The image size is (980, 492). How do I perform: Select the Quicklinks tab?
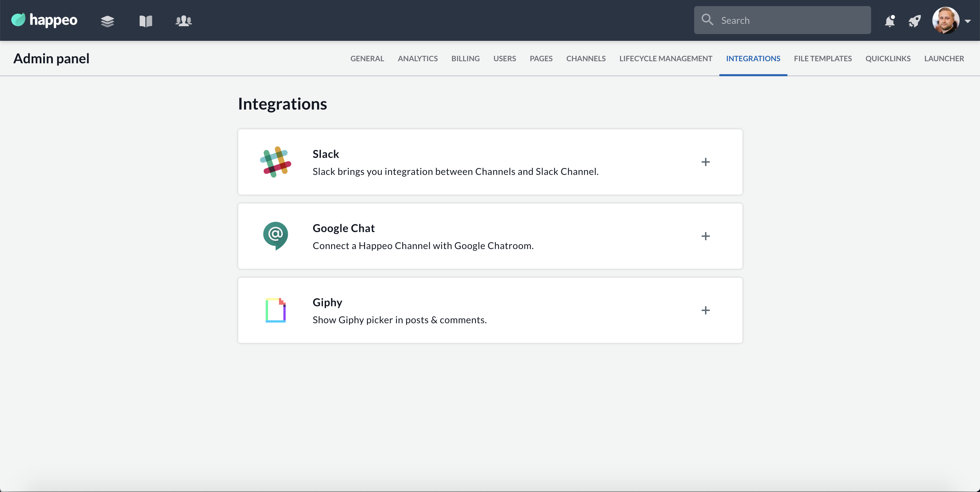coord(887,59)
